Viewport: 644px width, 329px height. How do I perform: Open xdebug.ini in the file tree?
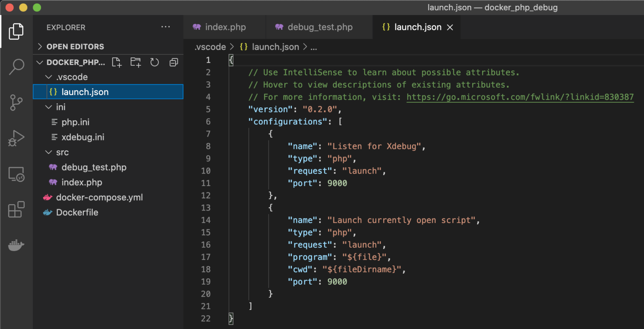coord(108,137)
